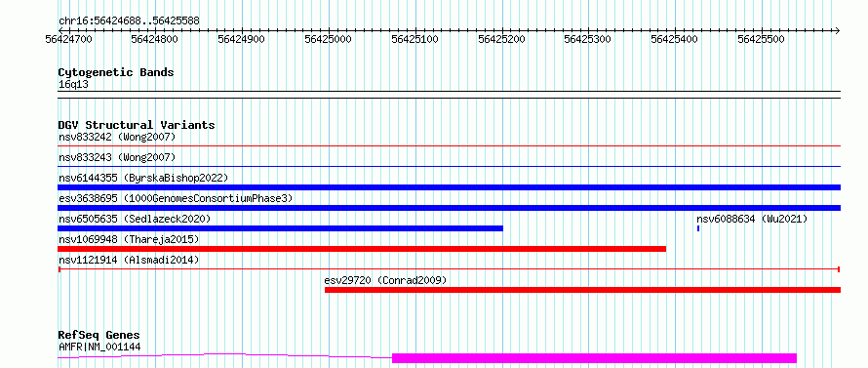Open the AMFR|NM_001144 gene label

pyautogui.click(x=99, y=347)
